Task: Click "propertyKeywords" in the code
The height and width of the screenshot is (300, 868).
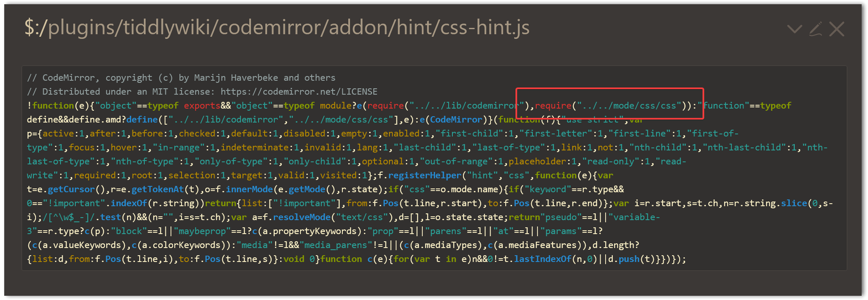Action: 315,231
